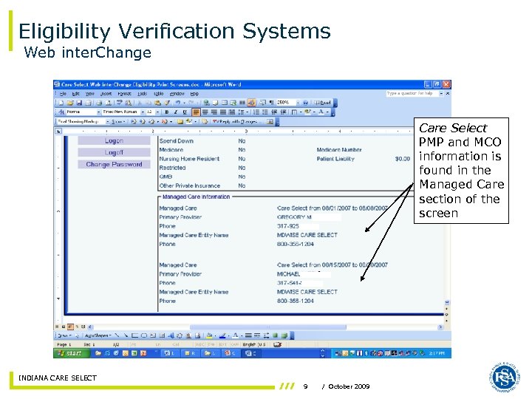Undo the last action
Screen dimensions: 532x399
coord(178,103)
